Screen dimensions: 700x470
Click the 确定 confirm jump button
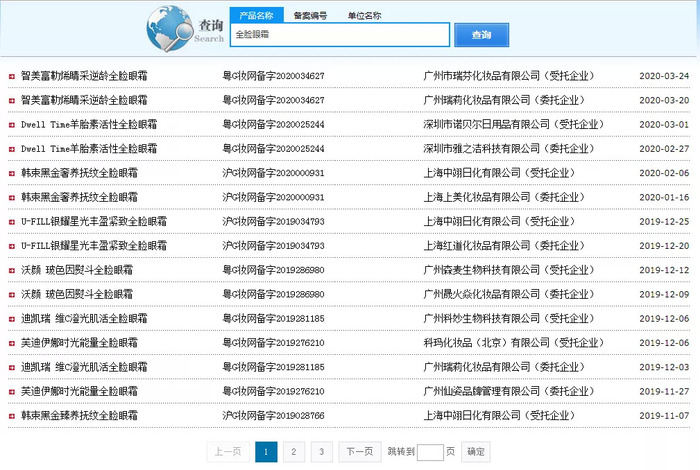point(475,452)
